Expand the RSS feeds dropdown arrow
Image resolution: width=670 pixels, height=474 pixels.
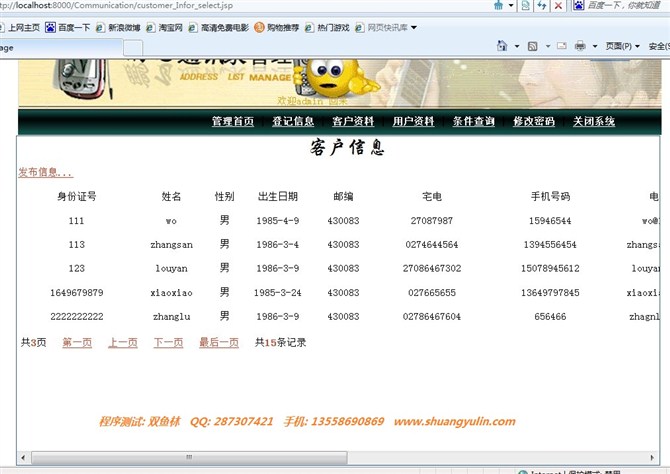[548, 46]
